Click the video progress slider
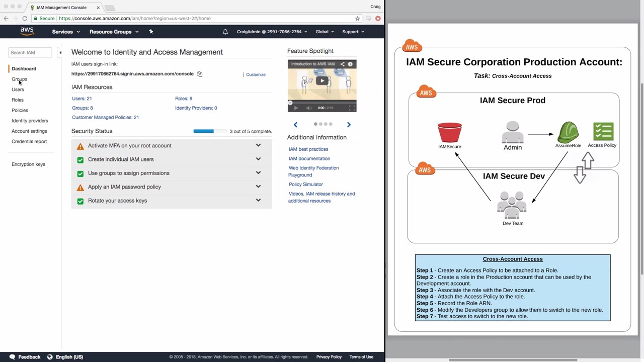 (x=322, y=103)
